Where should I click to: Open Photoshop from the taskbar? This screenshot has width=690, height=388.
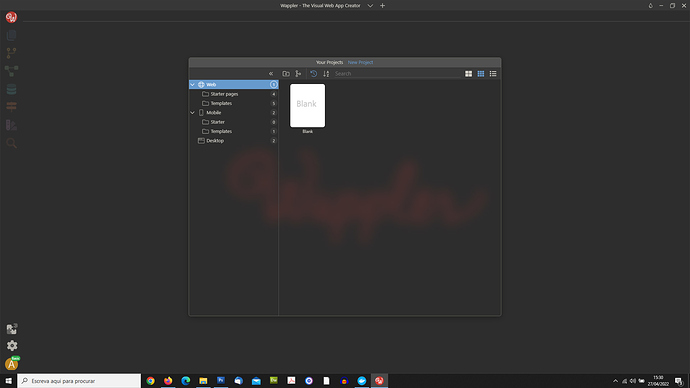[x=221, y=381]
